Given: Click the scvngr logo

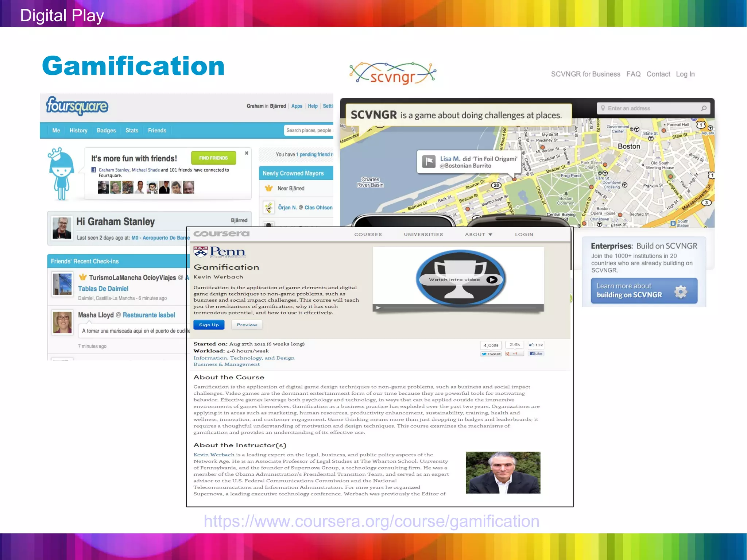Looking at the screenshot, I should pyautogui.click(x=392, y=73).
